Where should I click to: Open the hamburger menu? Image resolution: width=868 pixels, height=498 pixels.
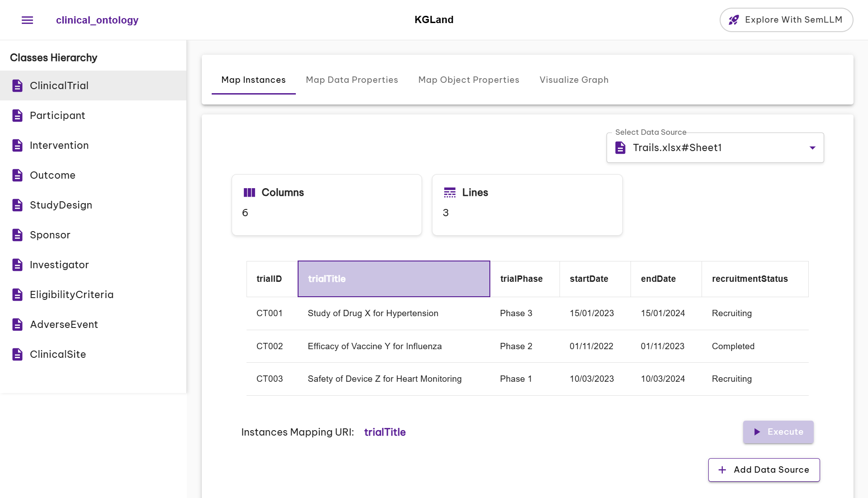click(27, 20)
